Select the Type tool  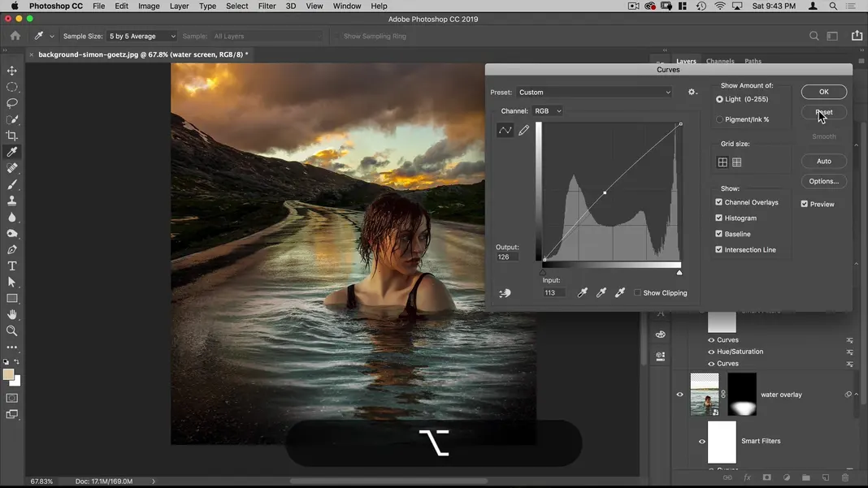[11, 266]
